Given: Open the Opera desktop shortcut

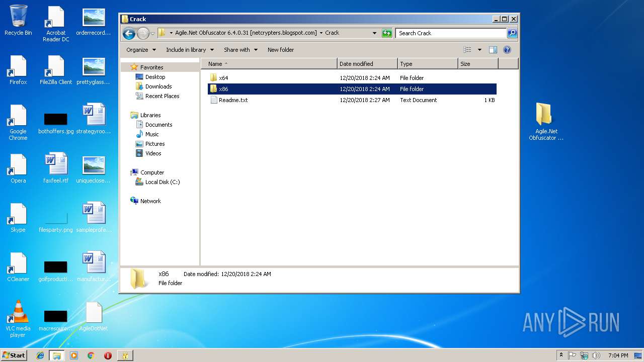Looking at the screenshot, I should 18,168.
